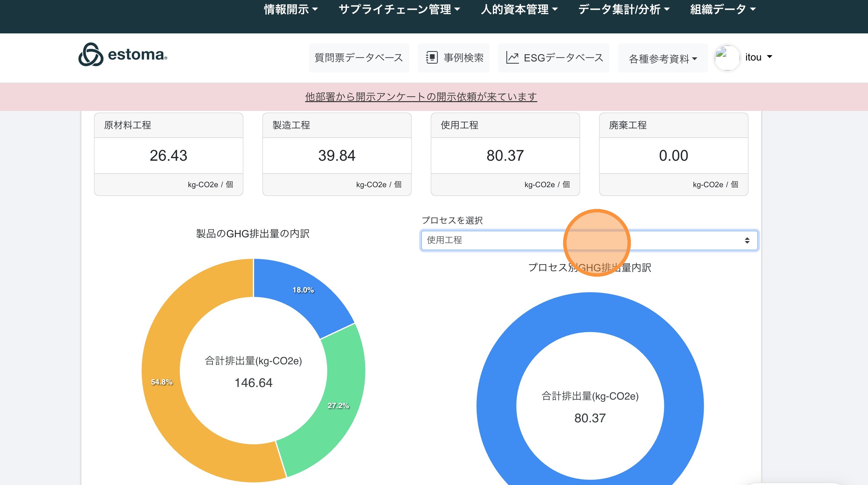Click the 原材料工程 26.43 emissions card
868x485 pixels.
coord(168,155)
